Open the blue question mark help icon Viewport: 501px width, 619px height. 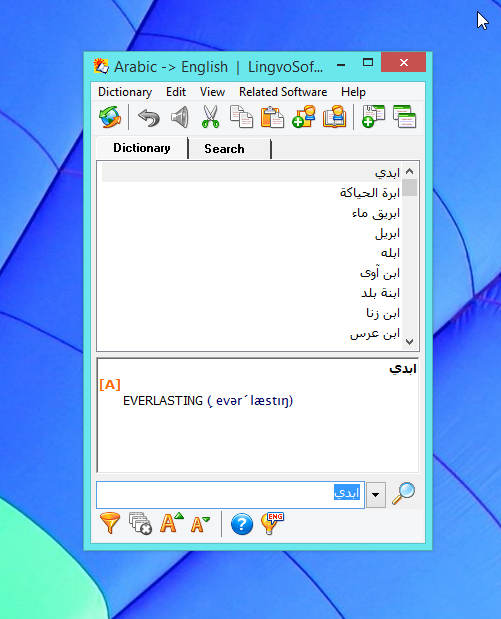[242, 524]
